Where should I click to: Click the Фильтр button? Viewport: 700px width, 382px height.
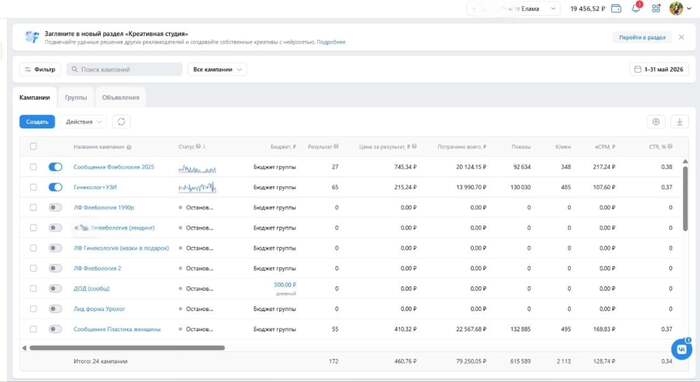40,69
